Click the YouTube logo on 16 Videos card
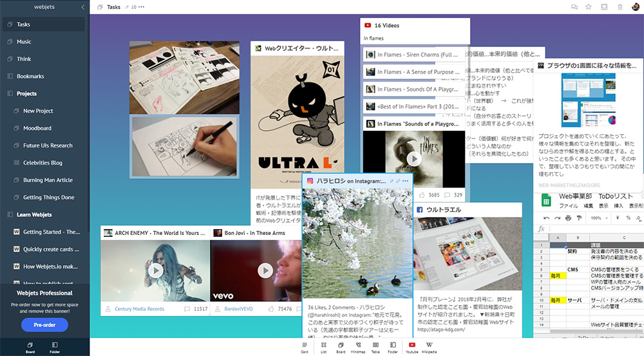The height and width of the screenshot is (356, 644). [368, 26]
